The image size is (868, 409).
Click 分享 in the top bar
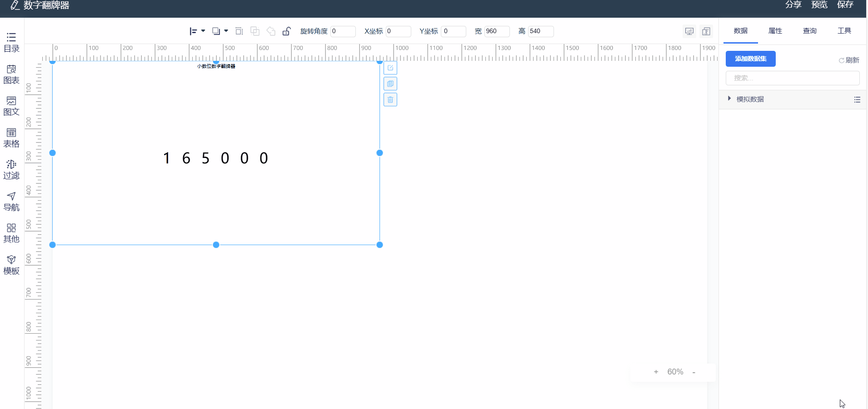793,5
